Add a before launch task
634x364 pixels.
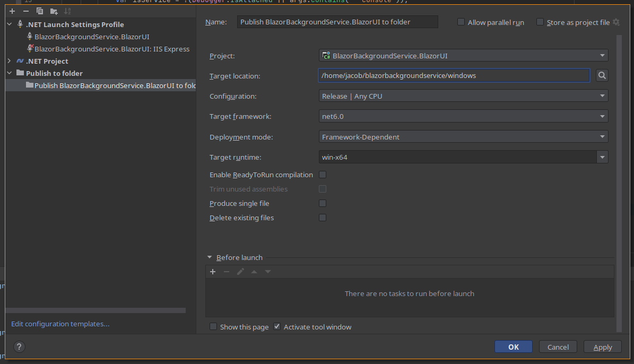(x=213, y=272)
